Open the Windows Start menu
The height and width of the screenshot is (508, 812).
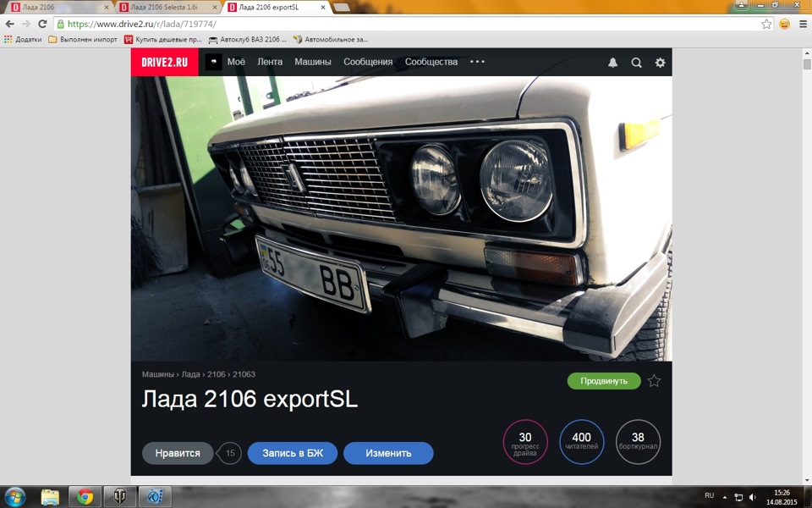(14, 497)
